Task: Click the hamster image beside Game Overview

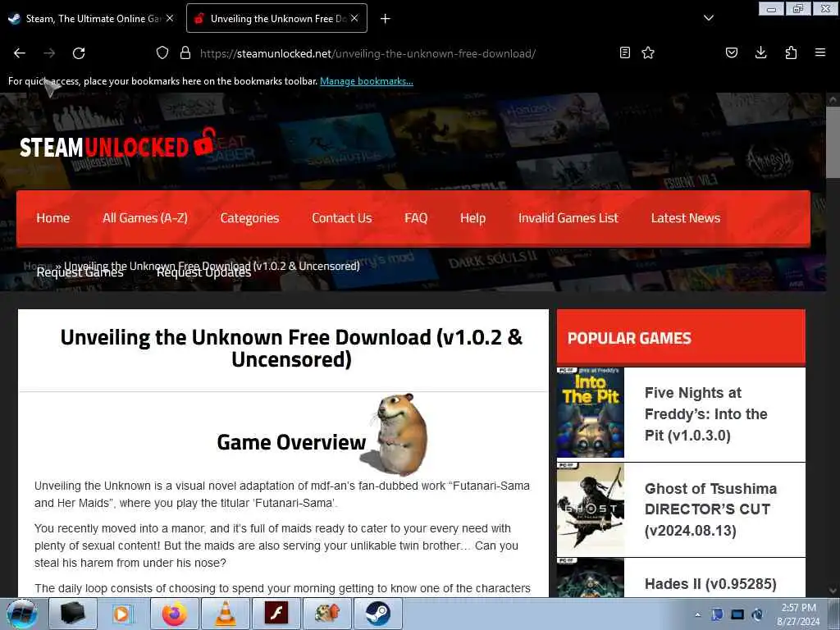Action: tap(396, 435)
